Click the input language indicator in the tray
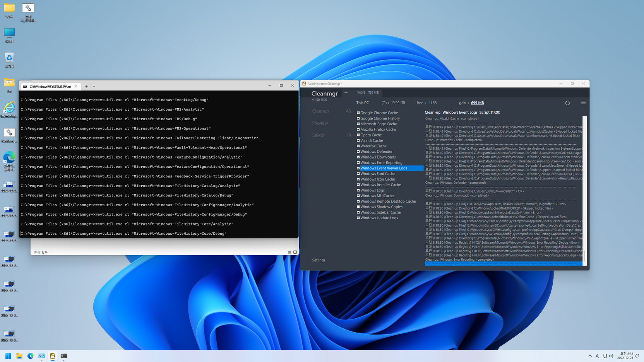644x362 pixels. pos(597,356)
